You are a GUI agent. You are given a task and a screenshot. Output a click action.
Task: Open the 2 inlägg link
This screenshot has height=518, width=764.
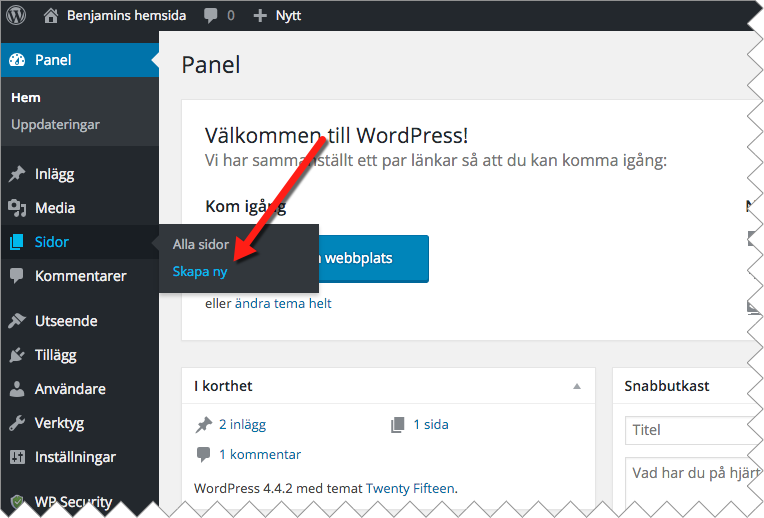click(243, 425)
